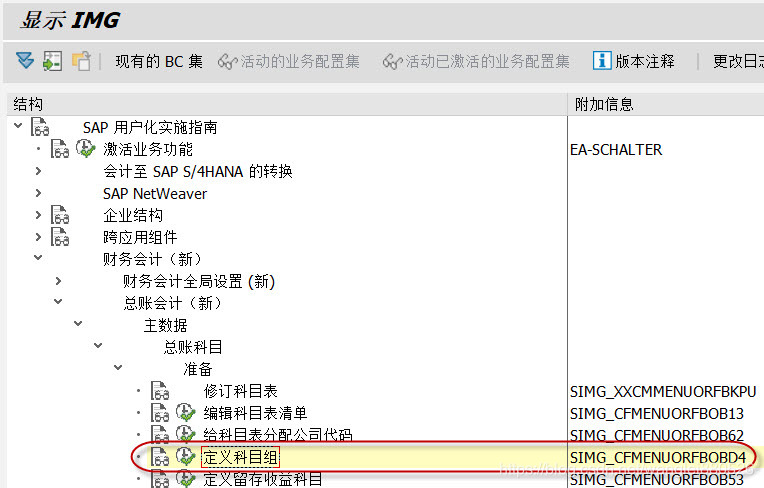The image size is (764, 488).
Task: Click 活动的业务配置集 button
Action: [x=288, y=61]
